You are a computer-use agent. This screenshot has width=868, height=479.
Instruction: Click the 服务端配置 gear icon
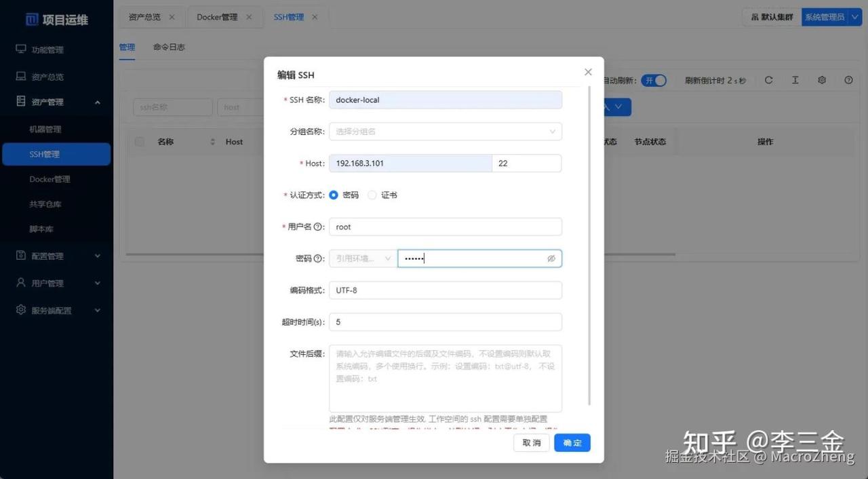[x=21, y=310]
